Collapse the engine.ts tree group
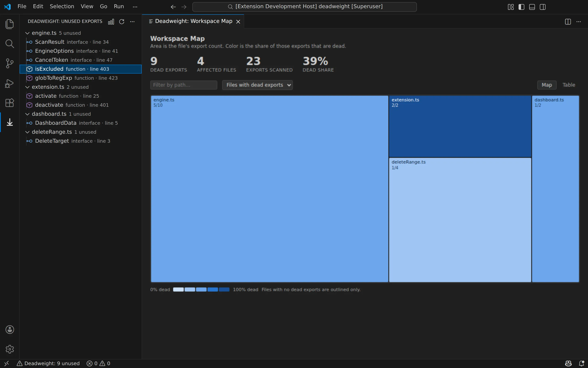The image size is (588, 368). (x=27, y=33)
